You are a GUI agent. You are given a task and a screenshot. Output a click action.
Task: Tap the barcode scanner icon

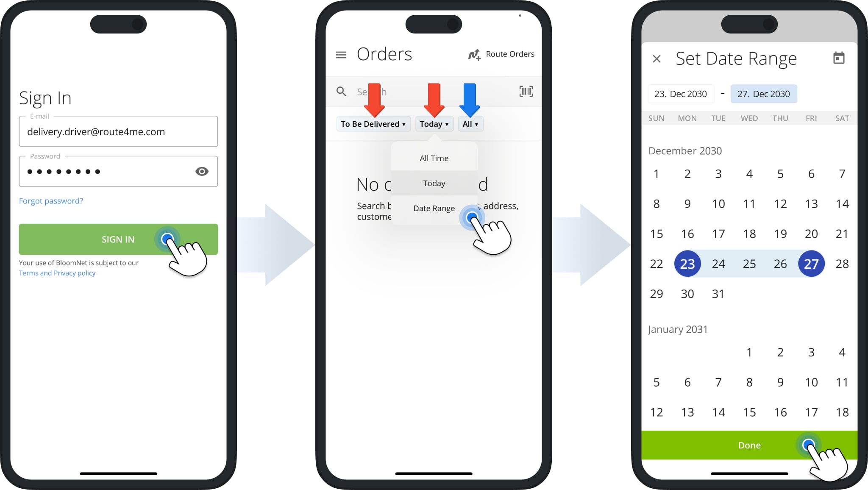click(x=526, y=91)
